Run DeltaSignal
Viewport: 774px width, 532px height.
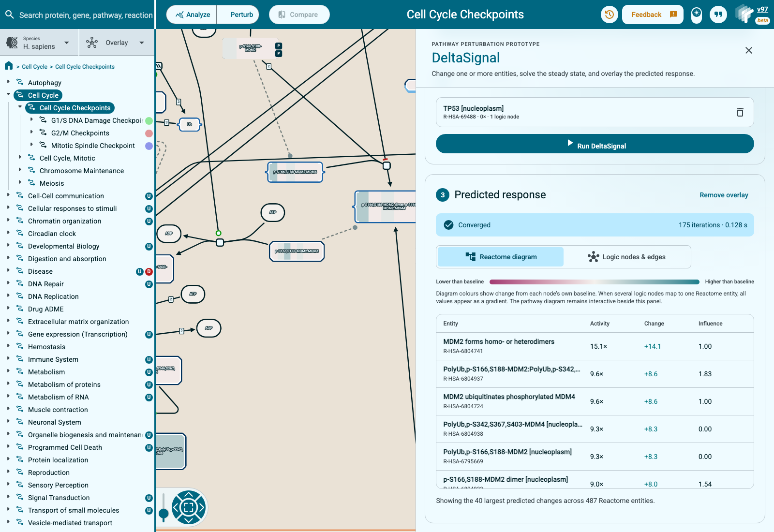click(x=595, y=144)
